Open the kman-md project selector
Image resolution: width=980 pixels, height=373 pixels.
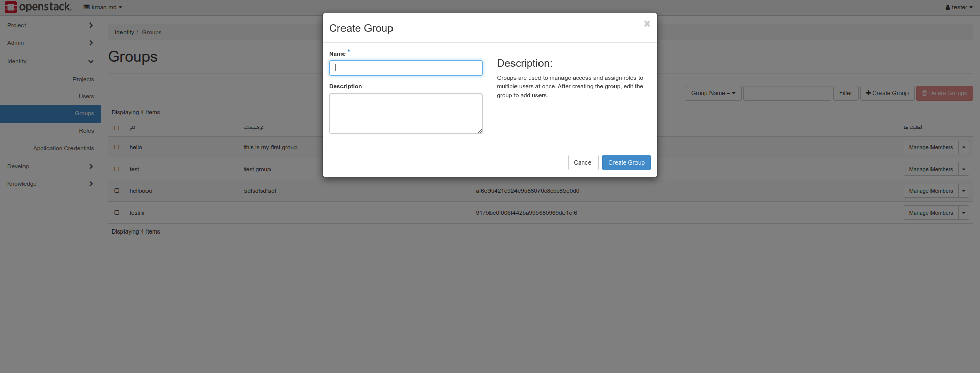click(x=103, y=7)
